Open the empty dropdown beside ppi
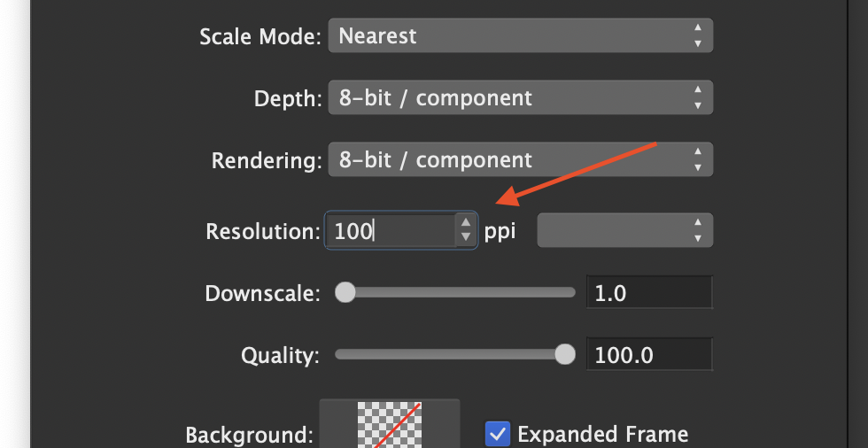Viewport: 868px width, 448px height. [x=624, y=231]
